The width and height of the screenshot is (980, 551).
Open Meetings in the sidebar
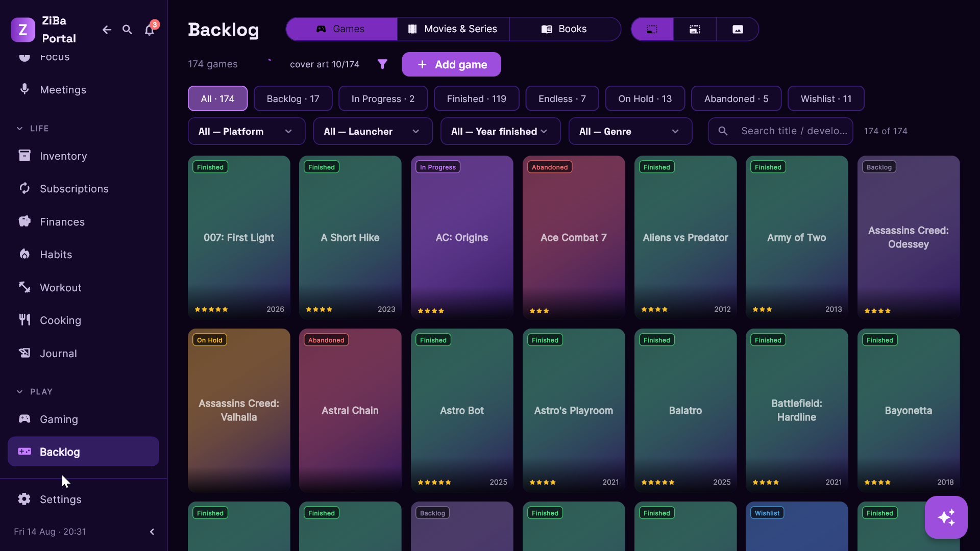(83, 90)
